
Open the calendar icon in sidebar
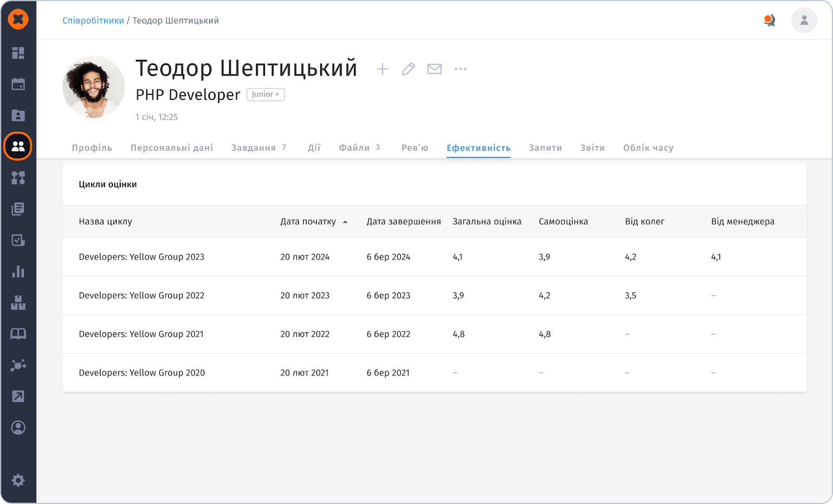(x=18, y=84)
